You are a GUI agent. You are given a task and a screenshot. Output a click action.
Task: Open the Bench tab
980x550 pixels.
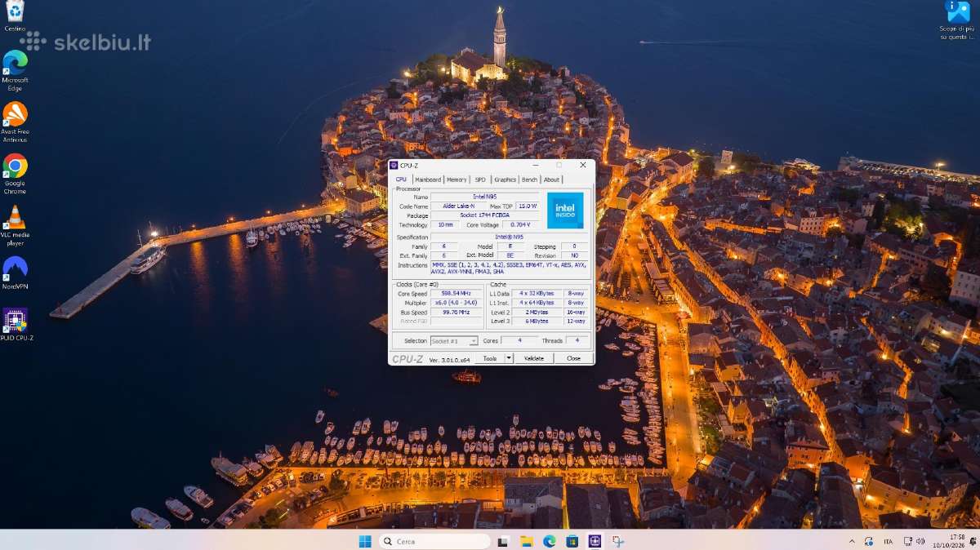530,180
